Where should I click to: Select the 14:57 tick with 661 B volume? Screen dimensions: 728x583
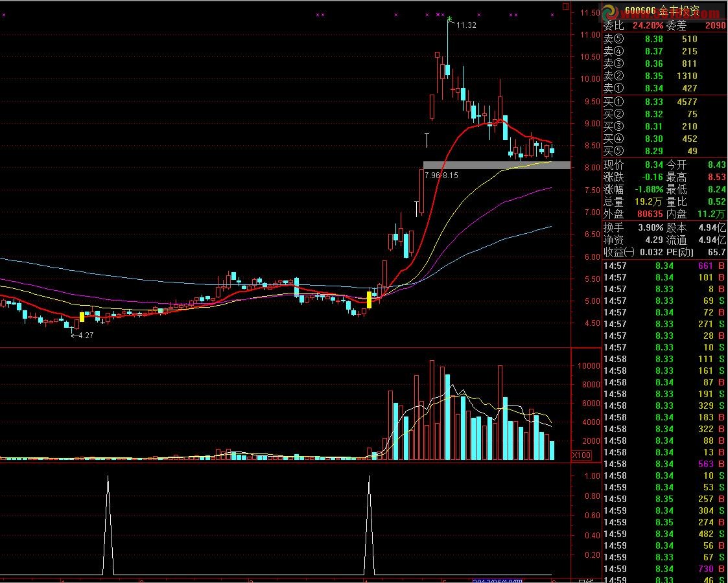pos(664,266)
